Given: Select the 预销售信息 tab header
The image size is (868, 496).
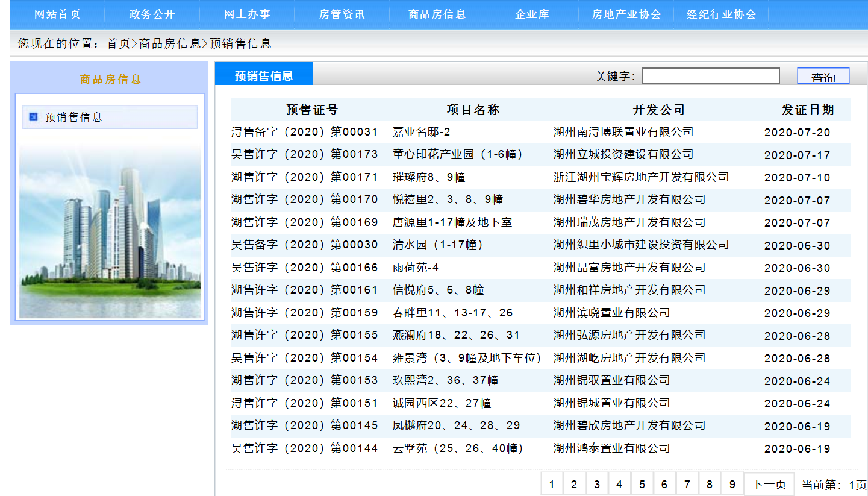Looking at the screenshot, I should (x=264, y=75).
